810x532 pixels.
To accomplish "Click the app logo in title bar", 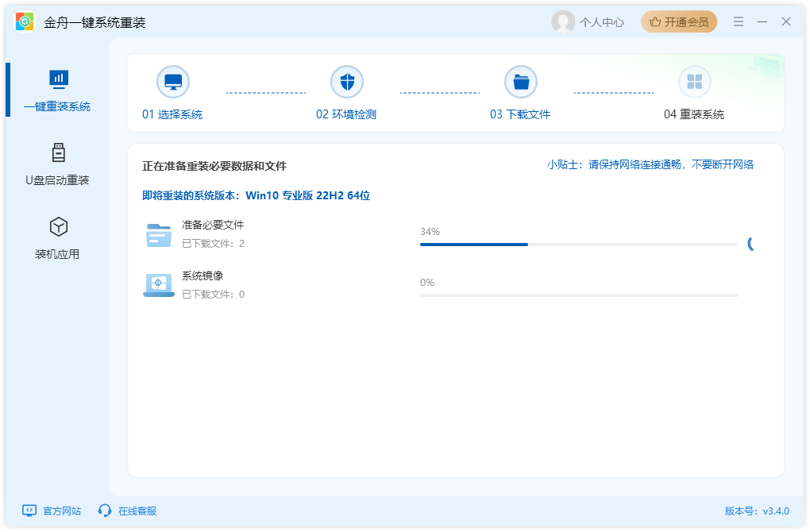I will [23, 21].
